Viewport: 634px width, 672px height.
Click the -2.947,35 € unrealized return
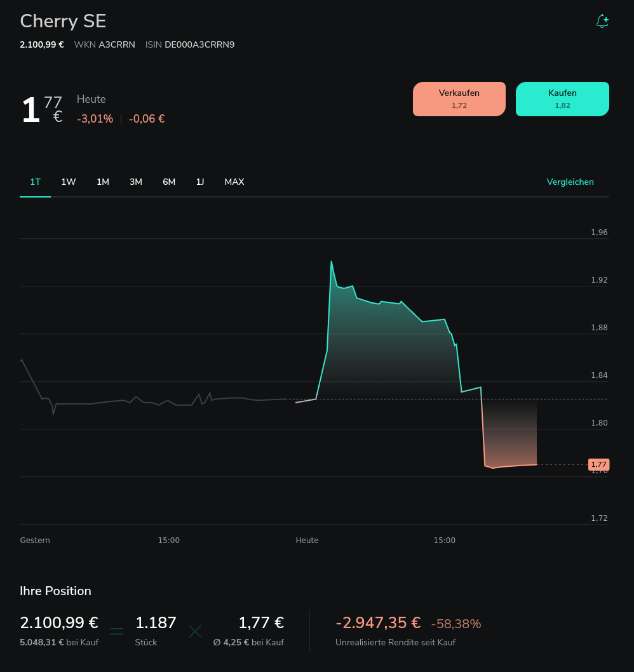coord(378,622)
